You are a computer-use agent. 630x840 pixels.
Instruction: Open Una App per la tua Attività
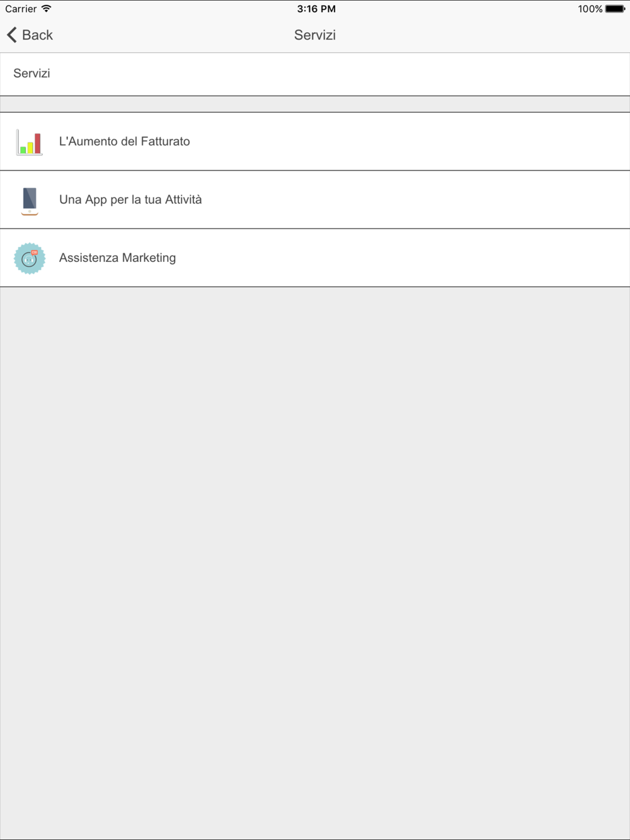pyautogui.click(x=130, y=200)
